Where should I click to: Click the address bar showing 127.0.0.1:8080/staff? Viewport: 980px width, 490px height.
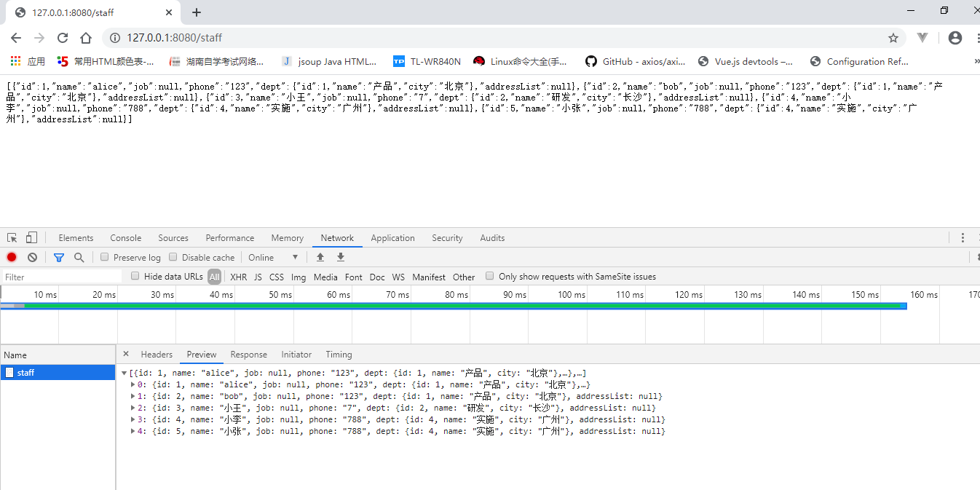[x=502, y=38]
